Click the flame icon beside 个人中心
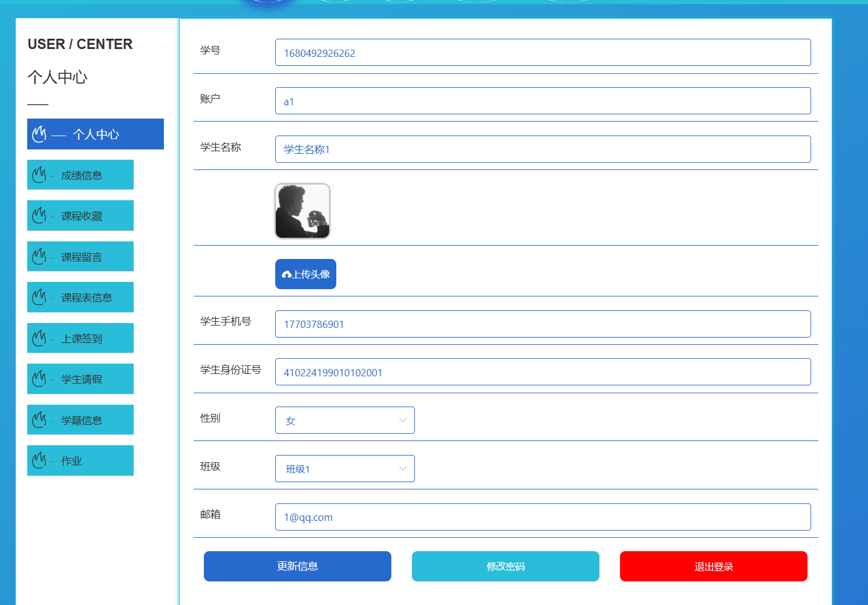 [39, 134]
